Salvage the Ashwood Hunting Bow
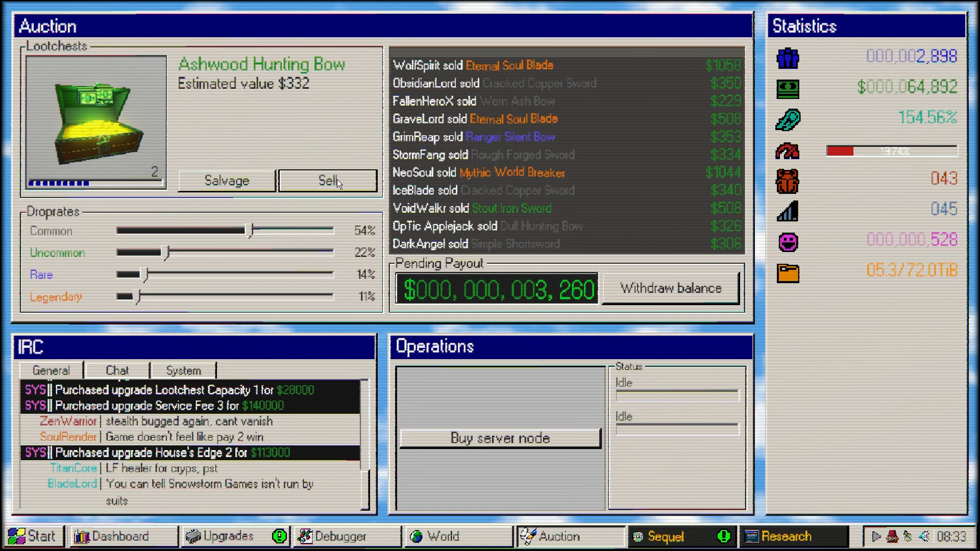 [x=227, y=181]
